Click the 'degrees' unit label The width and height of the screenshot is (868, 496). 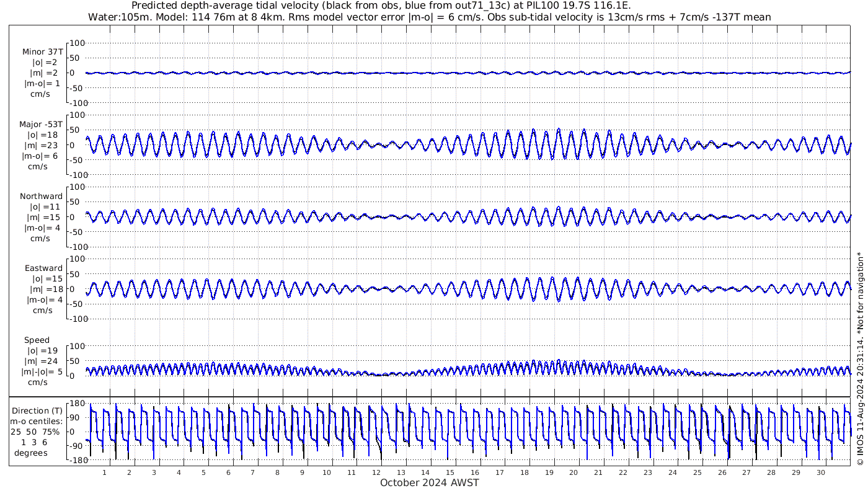[31, 453]
